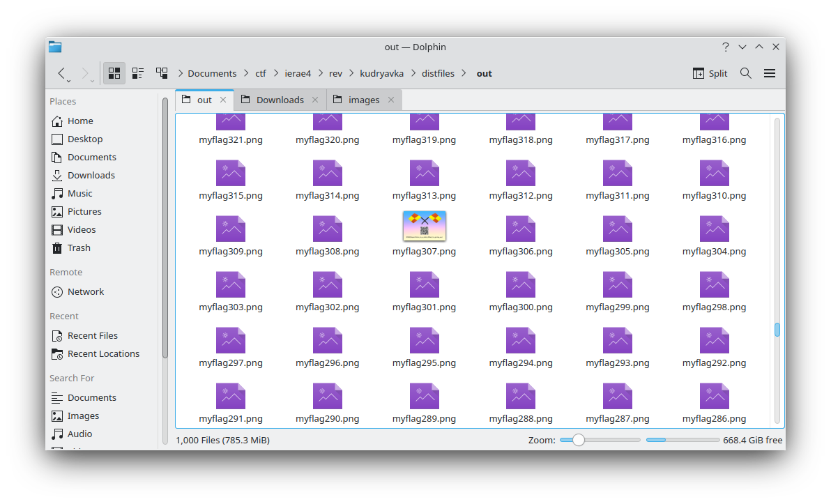Switch to Icons view mode

114,72
